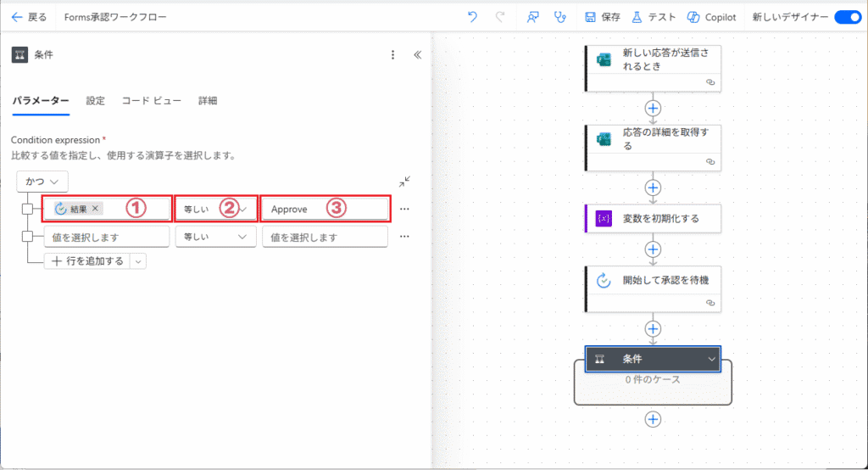Open the かつ operator dropdown
868x470 pixels.
42,182
